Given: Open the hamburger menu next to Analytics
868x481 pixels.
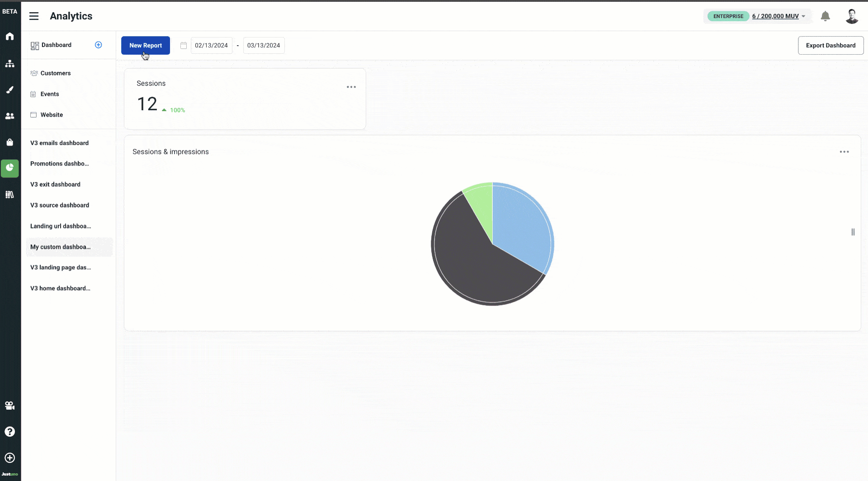Looking at the screenshot, I should tap(34, 16).
